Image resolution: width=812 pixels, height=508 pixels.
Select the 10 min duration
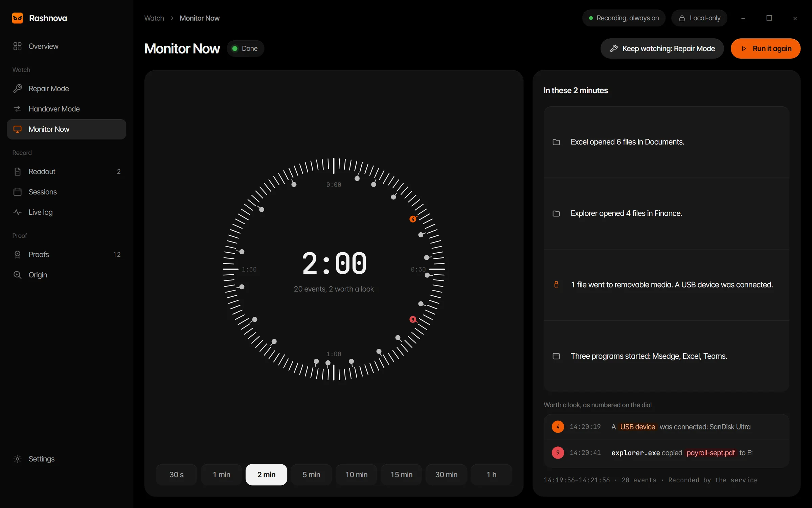point(356,474)
